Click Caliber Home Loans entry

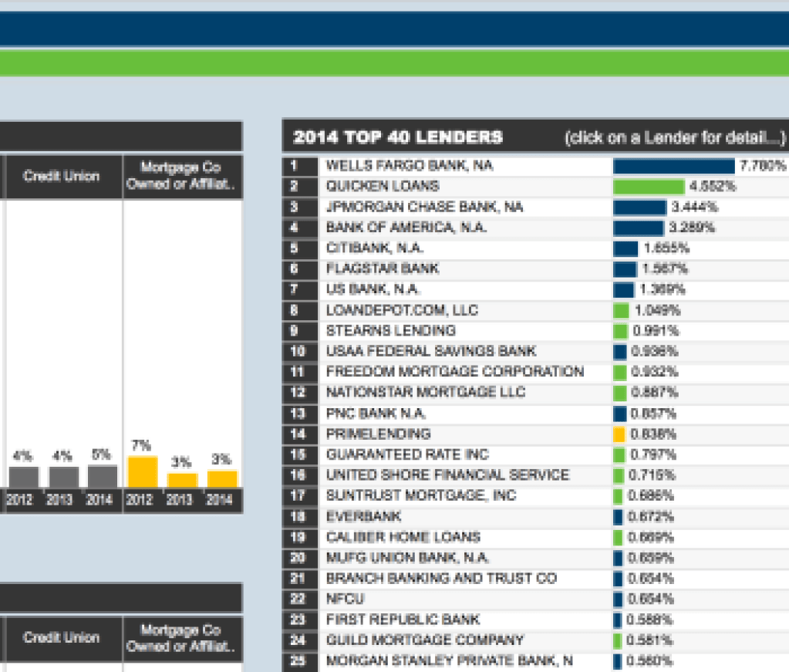(403, 537)
